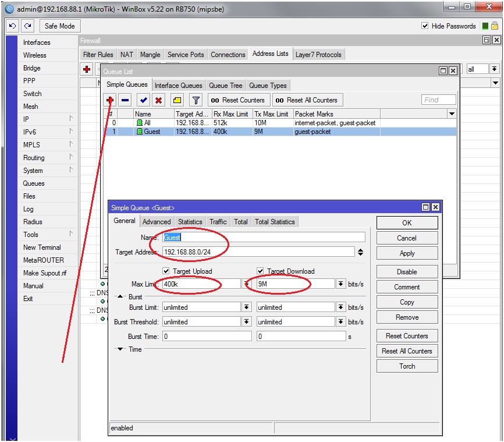Click the blue minus remove queue icon
Screen dimensions: 504x442
tap(125, 100)
